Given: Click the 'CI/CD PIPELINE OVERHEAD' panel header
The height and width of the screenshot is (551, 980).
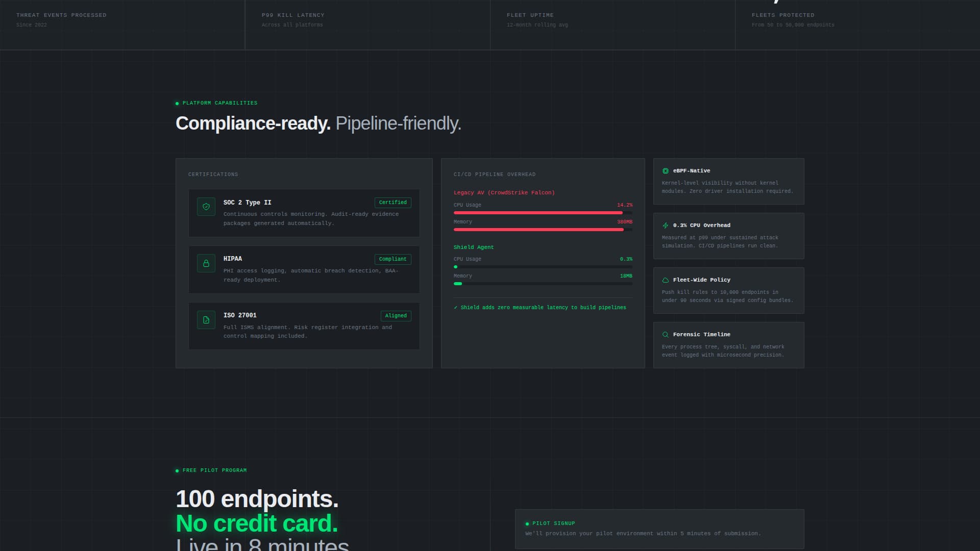Looking at the screenshot, I should (x=495, y=174).
